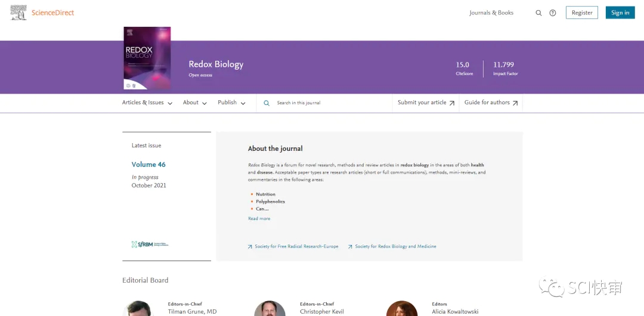The height and width of the screenshot is (316, 644).
Task: Click the Redox Biology journal title
Action: 216,64
